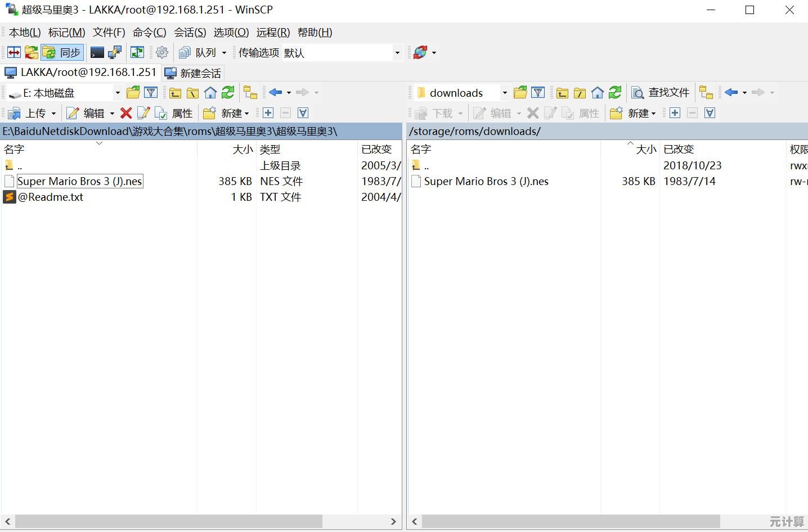This screenshot has height=532, width=808.
Task: Open the 选项(O) menu
Action: 231,33
